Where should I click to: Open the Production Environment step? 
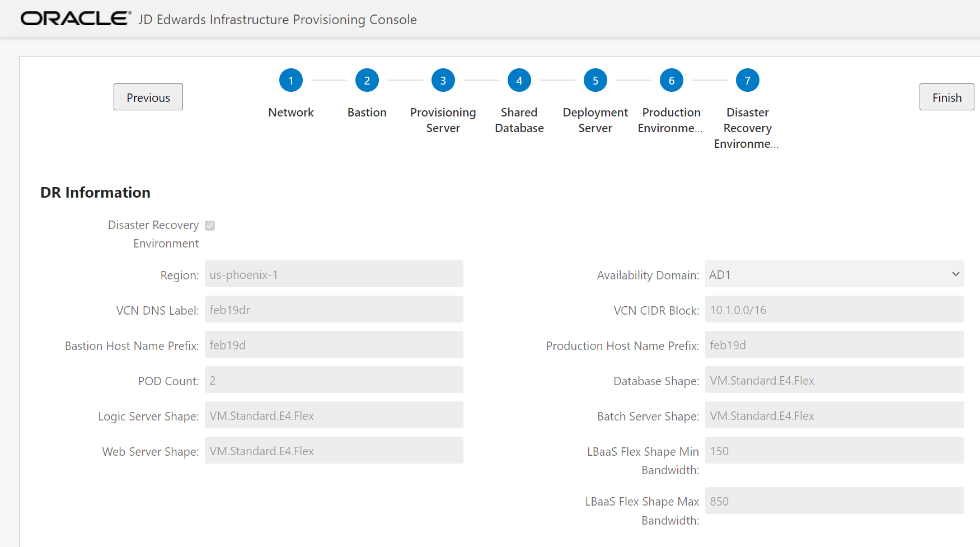coord(671,80)
